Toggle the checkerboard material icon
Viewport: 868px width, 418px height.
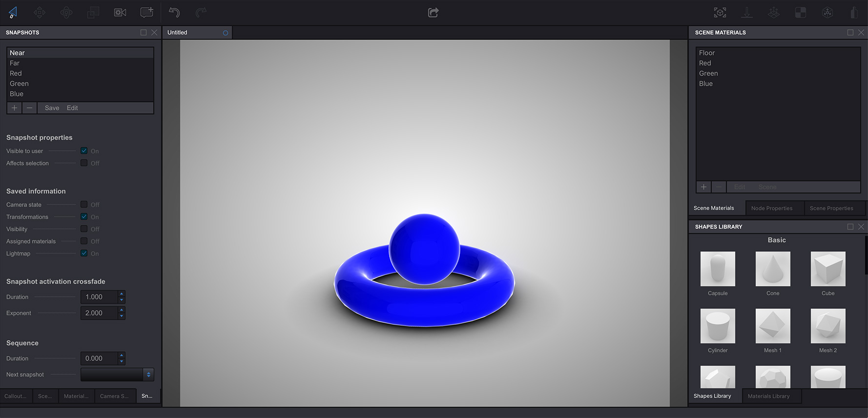coord(801,12)
